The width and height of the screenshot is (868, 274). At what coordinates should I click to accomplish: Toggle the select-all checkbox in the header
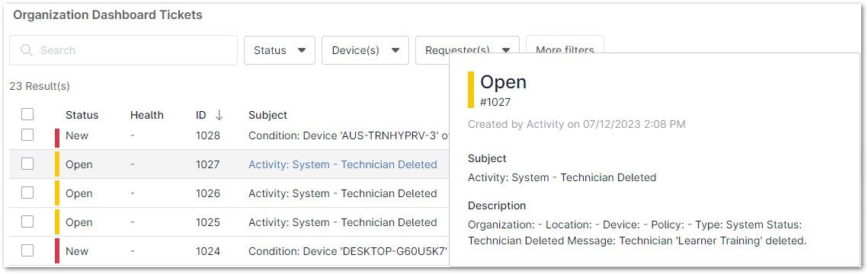click(x=27, y=114)
